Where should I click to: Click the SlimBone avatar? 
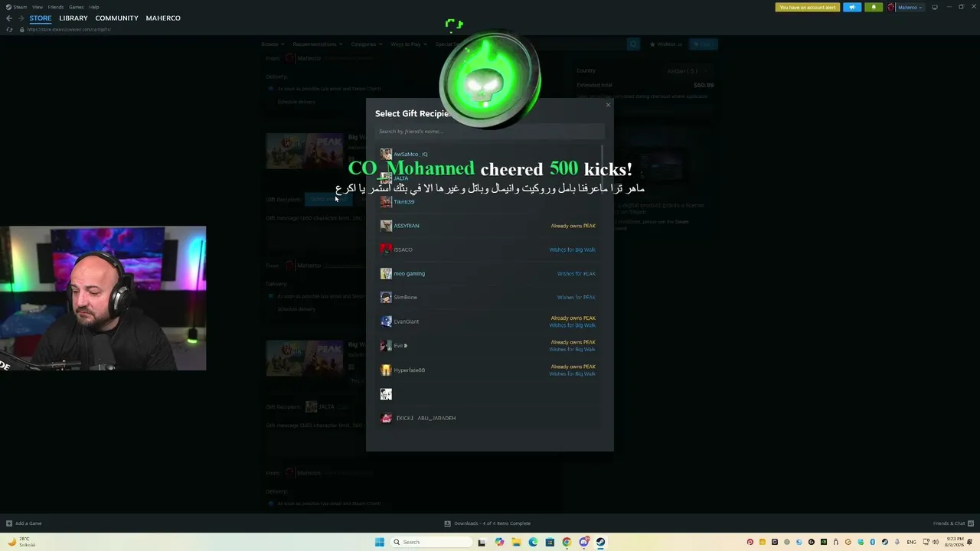point(386,297)
